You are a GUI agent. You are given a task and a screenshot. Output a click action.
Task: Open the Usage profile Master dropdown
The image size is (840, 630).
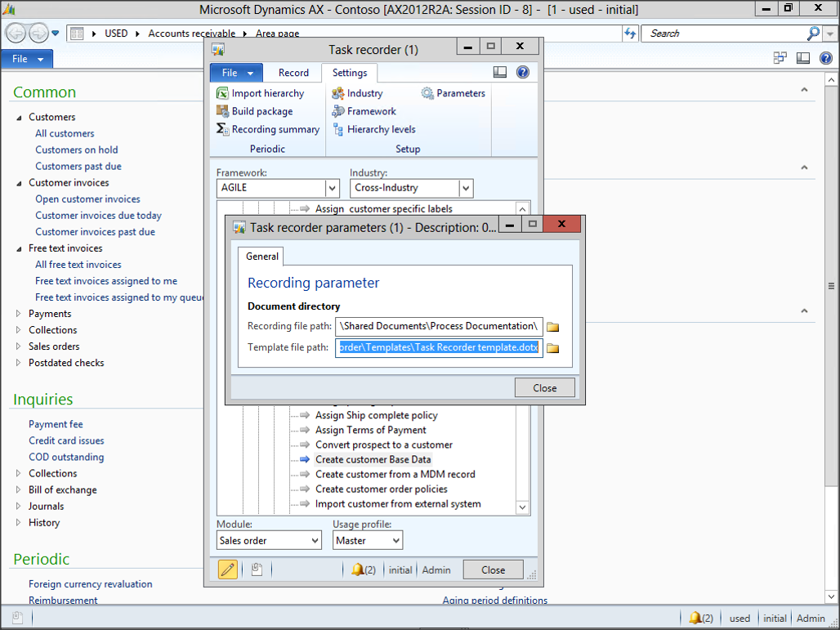coord(395,541)
